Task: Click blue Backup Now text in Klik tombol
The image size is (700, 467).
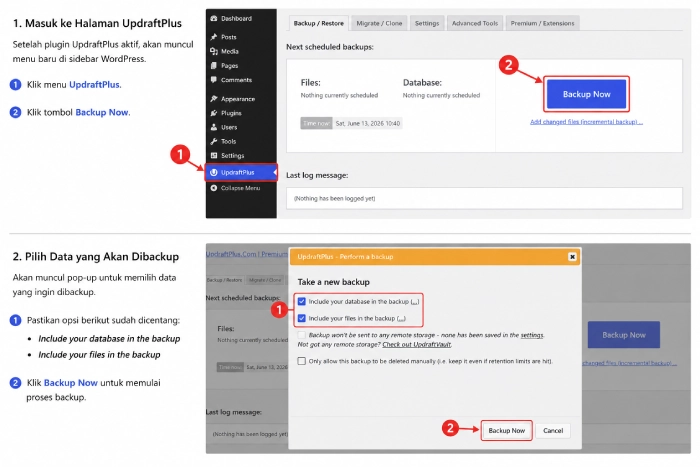Action: [102, 112]
